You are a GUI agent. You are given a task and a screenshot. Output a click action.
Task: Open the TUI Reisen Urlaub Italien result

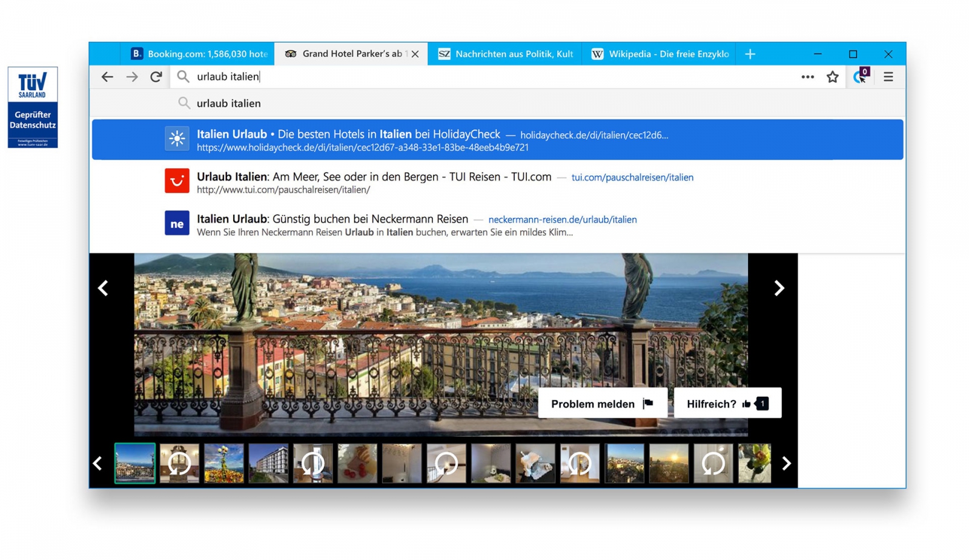pyautogui.click(x=498, y=182)
